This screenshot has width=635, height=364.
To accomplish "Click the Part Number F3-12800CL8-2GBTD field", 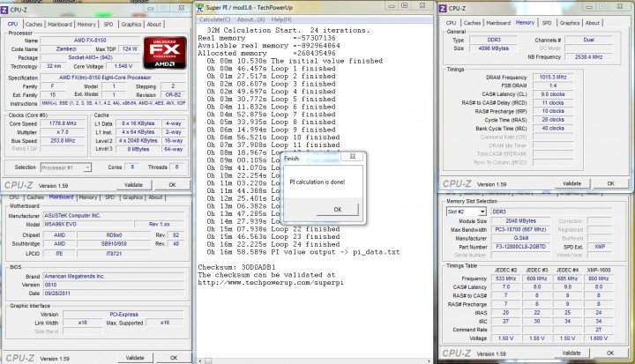I will [520, 247].
